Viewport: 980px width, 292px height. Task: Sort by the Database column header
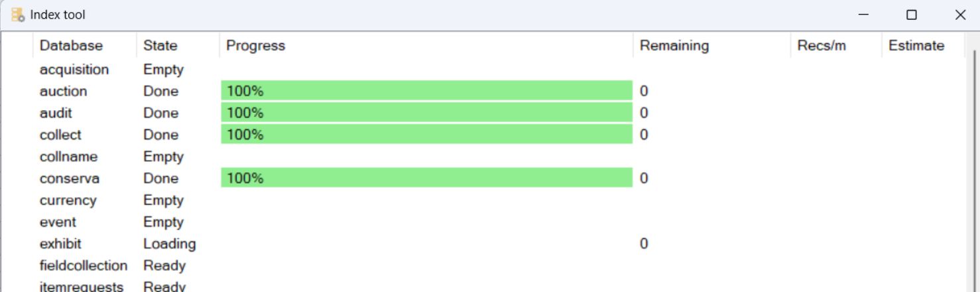[x=71, y=46]
